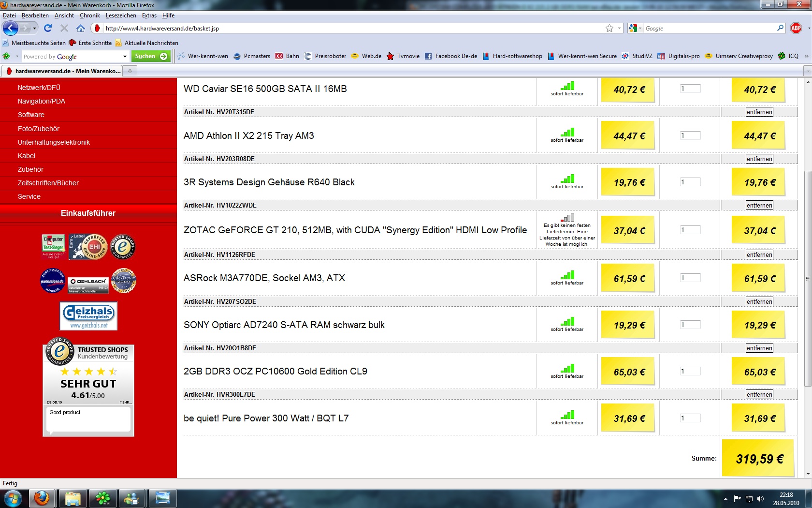Open Meistbesuchte Seiten bookmark folder
Screen dimensions: 812x508
[x=34, y=43]
